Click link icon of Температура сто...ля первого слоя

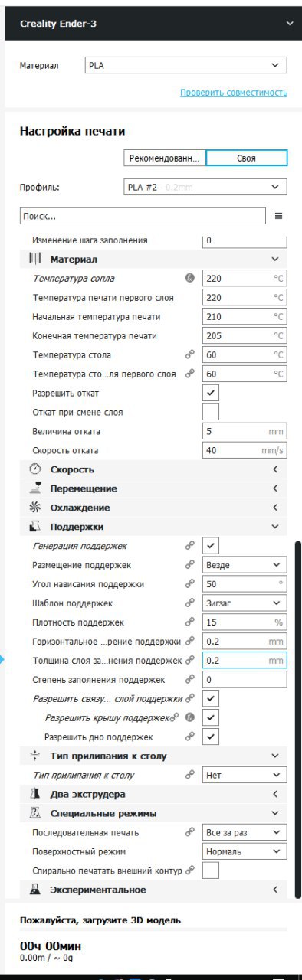(189, 374)
